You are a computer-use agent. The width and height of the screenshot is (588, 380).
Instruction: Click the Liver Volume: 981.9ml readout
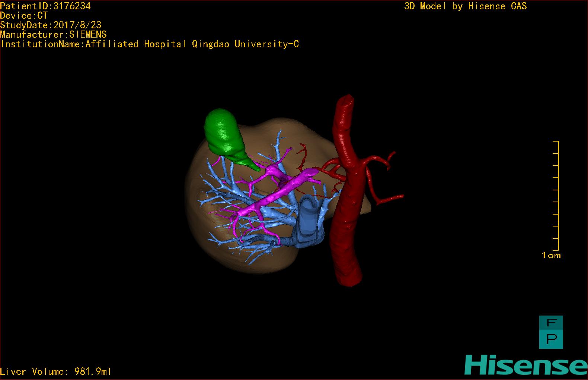pyautogui.click(x=55, y=371)
